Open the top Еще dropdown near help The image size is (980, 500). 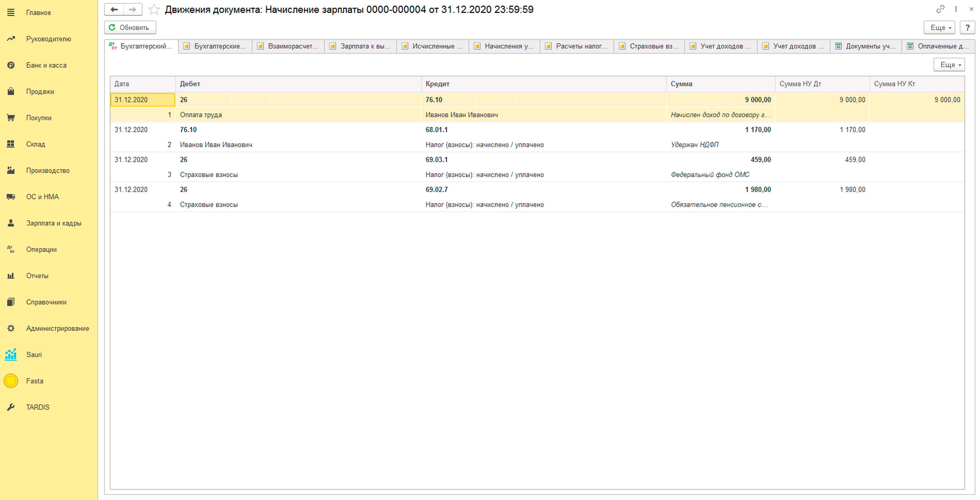[x=939, y=27]
